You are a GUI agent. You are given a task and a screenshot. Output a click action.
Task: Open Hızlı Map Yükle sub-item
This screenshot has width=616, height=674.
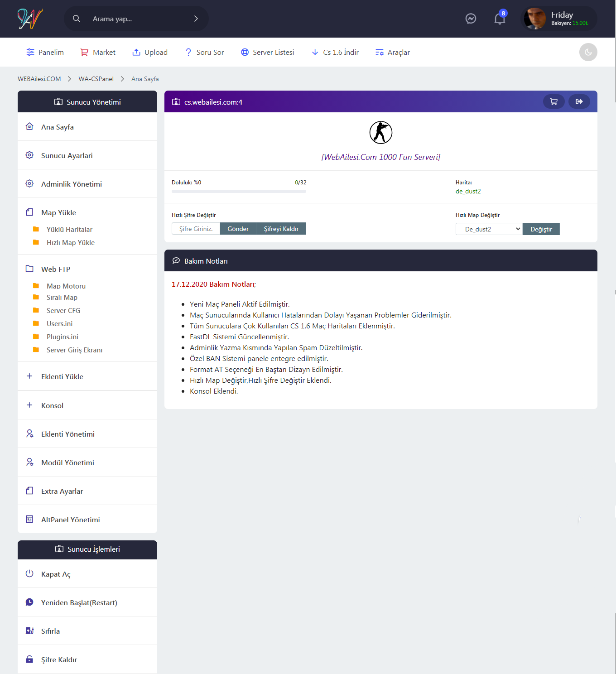(71, 242)
